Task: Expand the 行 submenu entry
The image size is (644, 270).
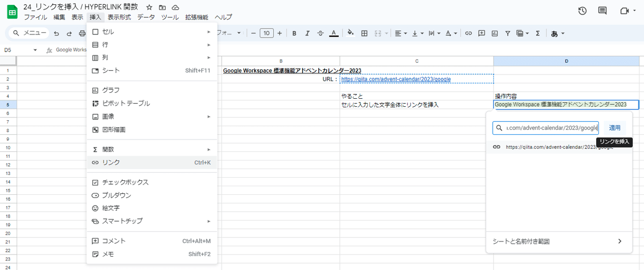Action: (x=152, y=45)
